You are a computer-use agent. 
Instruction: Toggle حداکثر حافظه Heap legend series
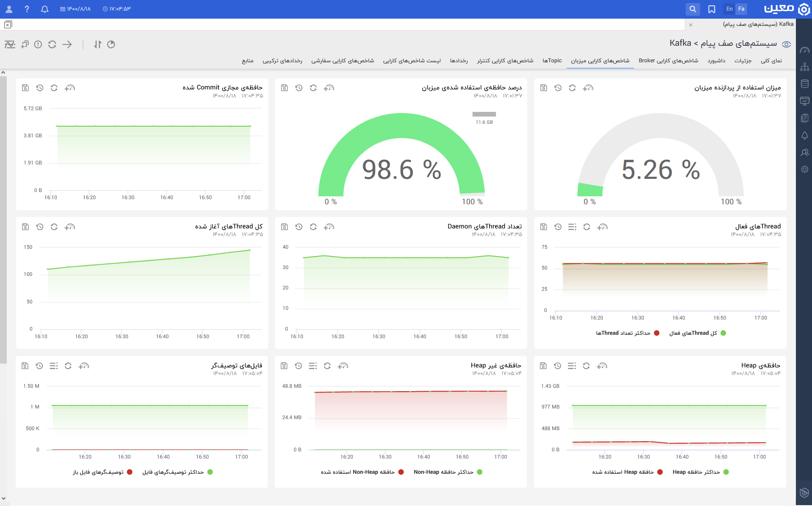click(701, 472)
